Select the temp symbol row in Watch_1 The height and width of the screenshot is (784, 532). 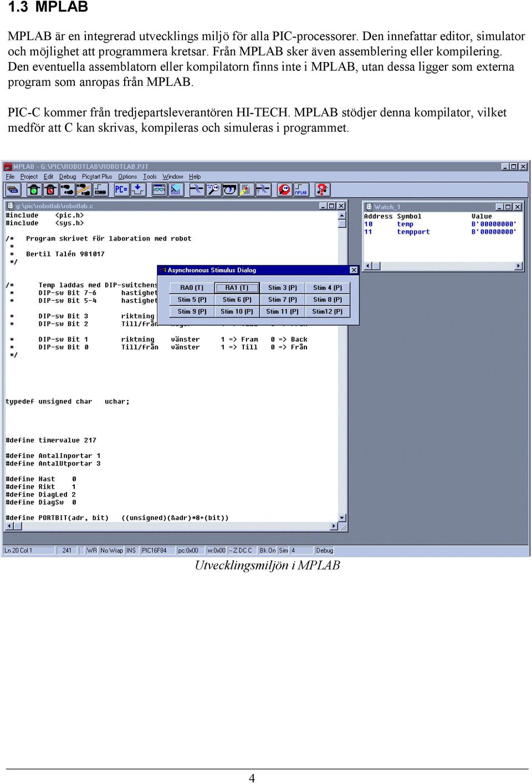440,224
